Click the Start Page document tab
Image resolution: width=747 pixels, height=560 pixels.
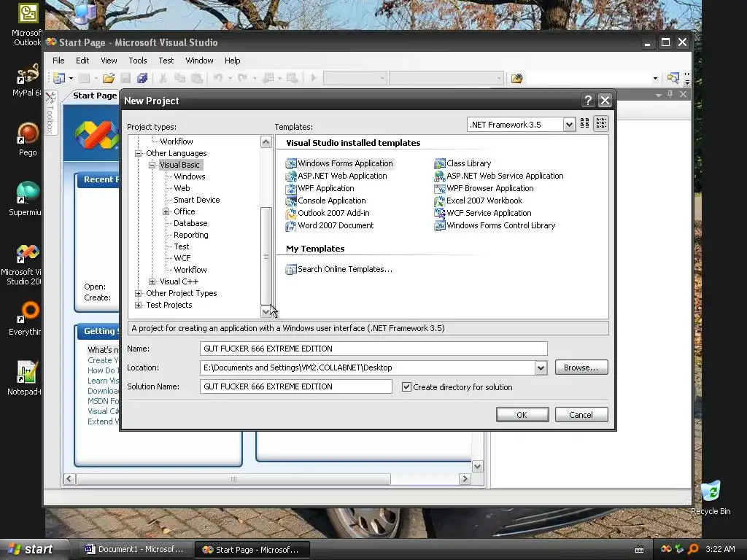[94, 96]
